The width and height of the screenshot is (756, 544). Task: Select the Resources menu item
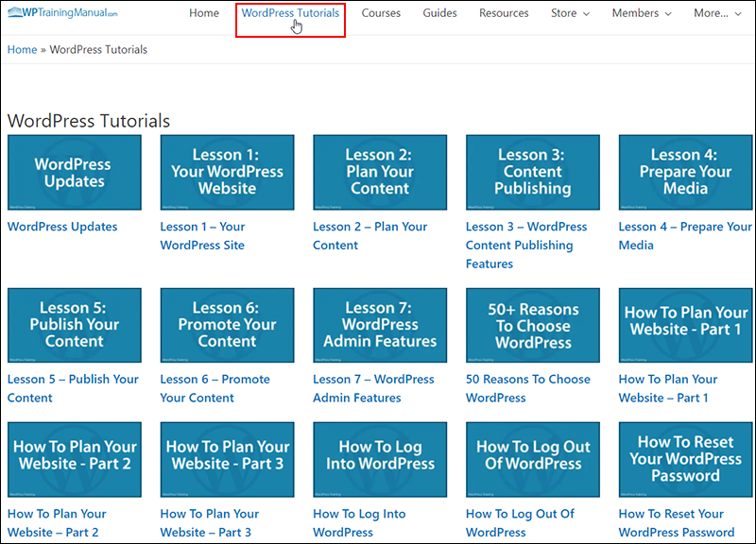(504, 13)
